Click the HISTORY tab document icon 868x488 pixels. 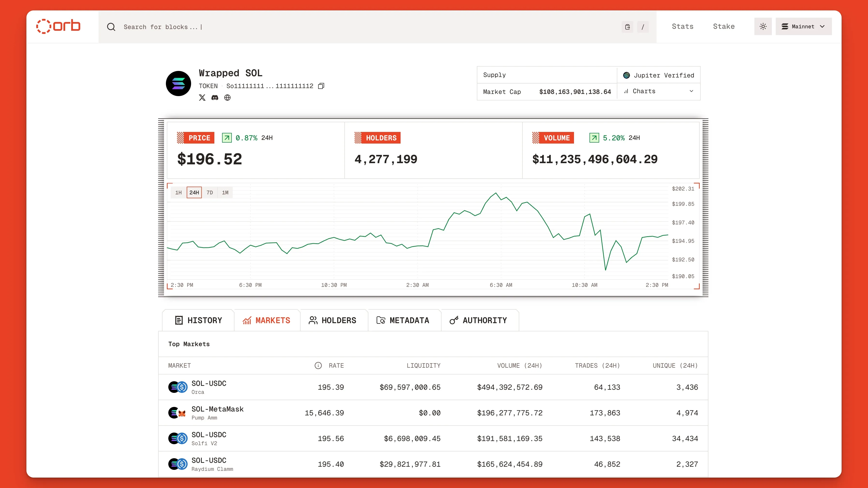[179, 320]
